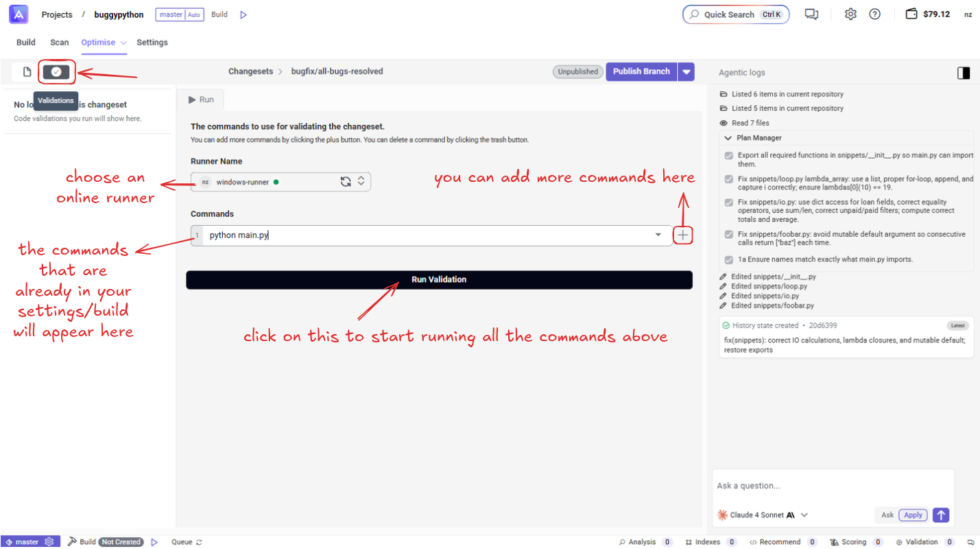This screenshot has width=980, height=549.
Task: Open the file view icon
Action: (27, 72)
